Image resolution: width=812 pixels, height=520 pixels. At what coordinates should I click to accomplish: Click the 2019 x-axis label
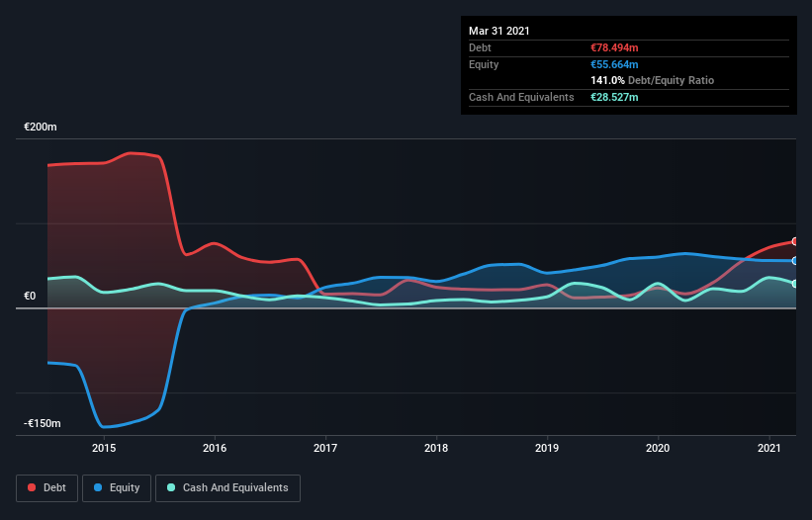(547, 448)
